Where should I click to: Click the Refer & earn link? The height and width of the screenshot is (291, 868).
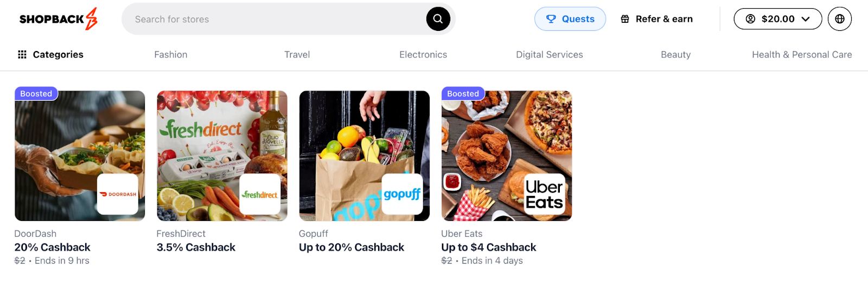point(657,19)
